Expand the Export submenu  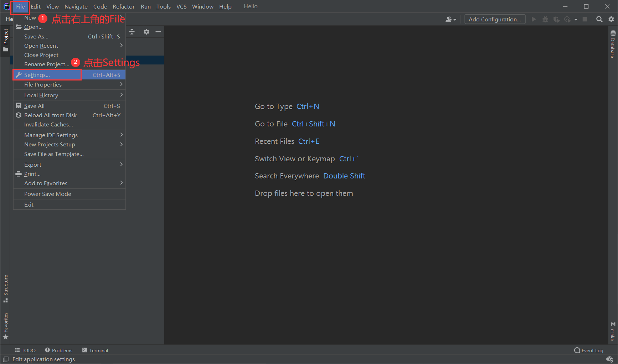click(33, 165)
